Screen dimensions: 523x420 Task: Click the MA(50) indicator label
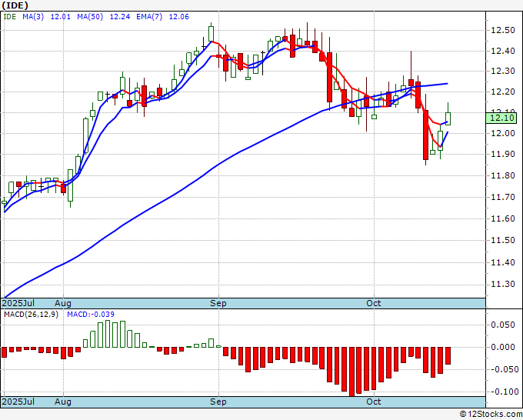(90, 17)
